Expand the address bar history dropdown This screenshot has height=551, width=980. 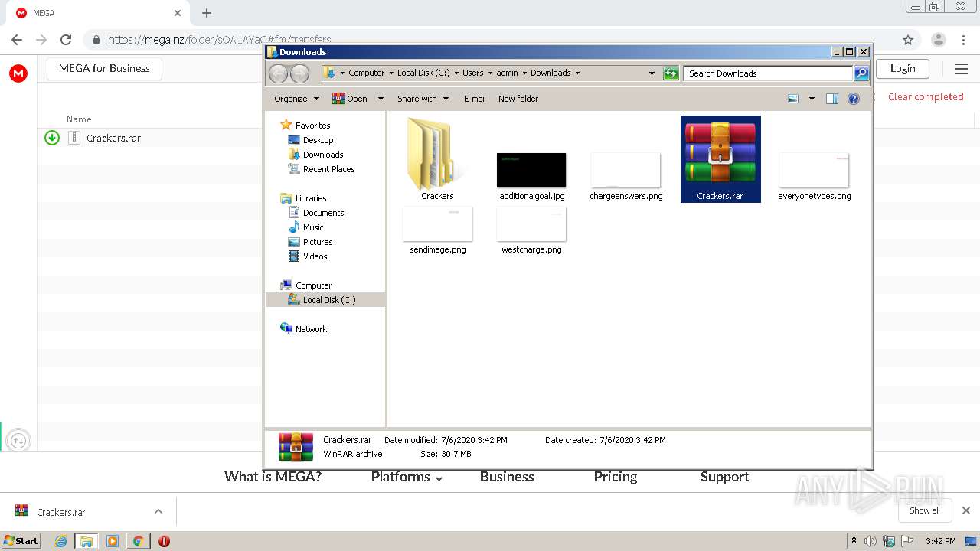coord(652,73)
